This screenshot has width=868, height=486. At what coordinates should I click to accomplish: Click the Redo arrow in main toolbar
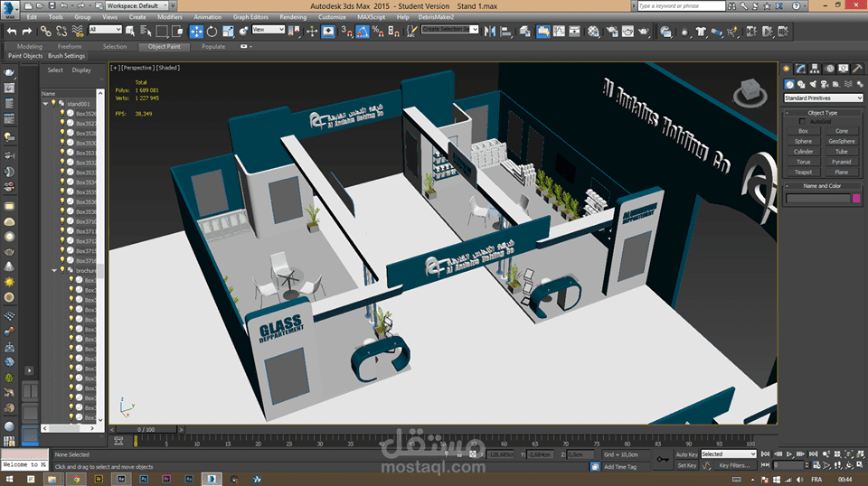point(26,32)
